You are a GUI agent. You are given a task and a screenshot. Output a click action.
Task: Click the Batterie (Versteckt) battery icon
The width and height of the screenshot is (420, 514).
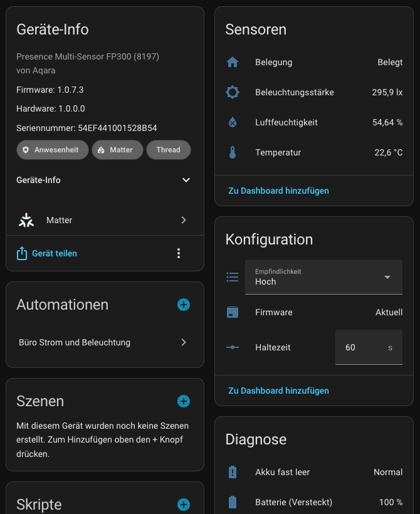point(233,502)
